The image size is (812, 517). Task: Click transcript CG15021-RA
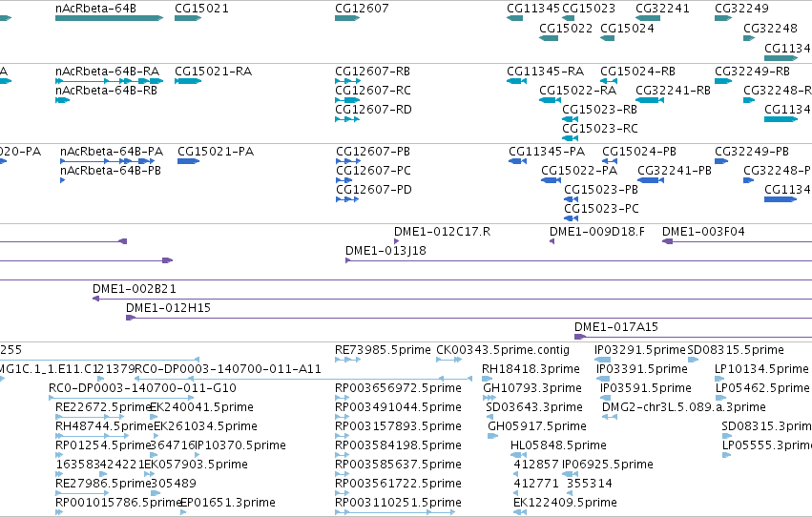pos(188,81)
